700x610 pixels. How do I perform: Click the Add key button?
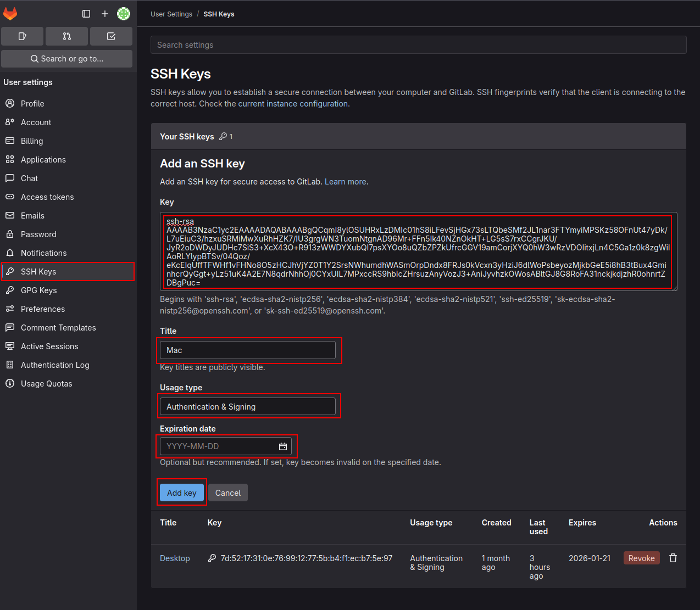point(182,493)
